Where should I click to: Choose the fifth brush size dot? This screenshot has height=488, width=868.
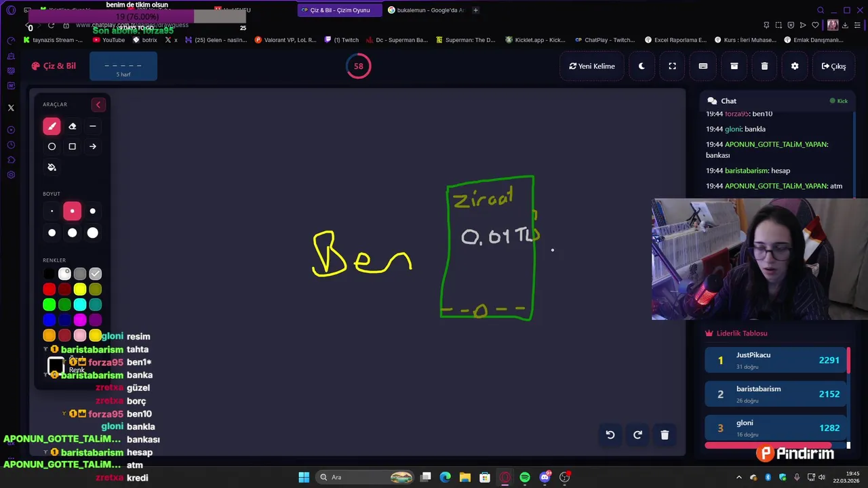tap(73, 233)
